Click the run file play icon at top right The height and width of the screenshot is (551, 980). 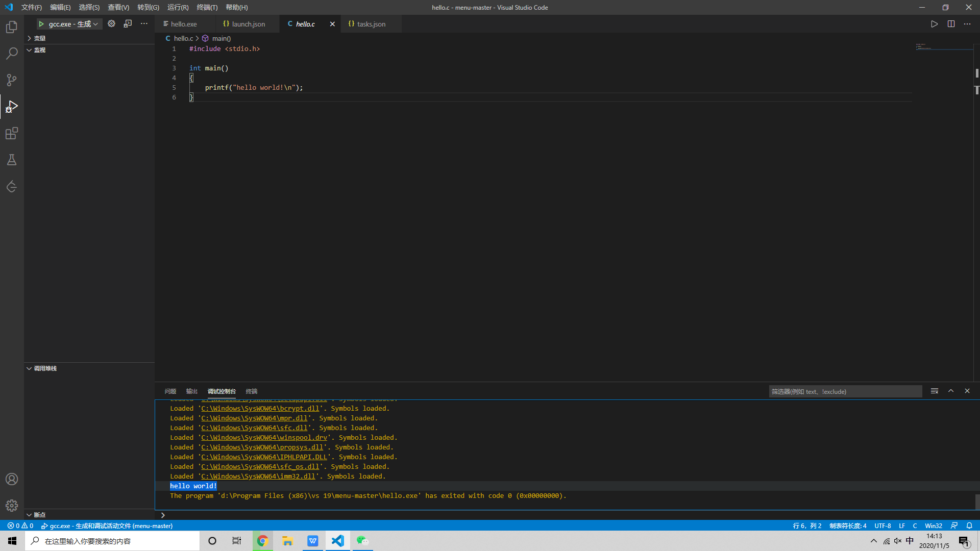934,24
